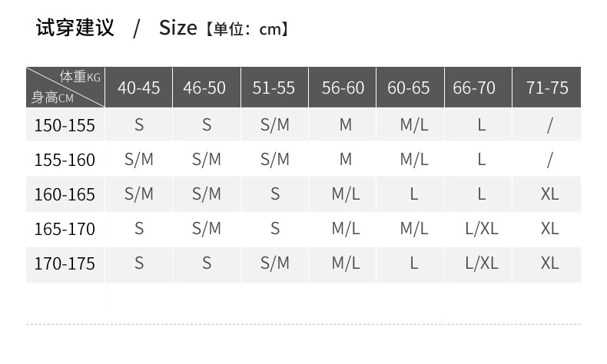The height and width of the screenshot is (364, 607).
Task: Click the 150-155 height row label
Action: (65, 125)
